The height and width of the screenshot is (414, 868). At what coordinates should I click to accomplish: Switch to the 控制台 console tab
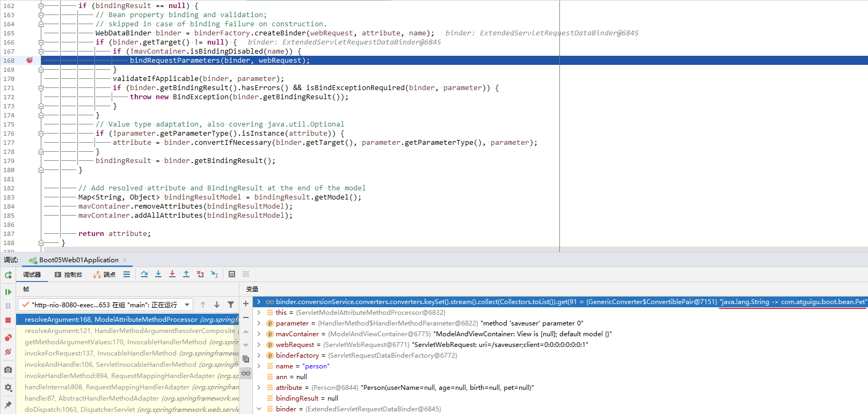coord(68,275)
